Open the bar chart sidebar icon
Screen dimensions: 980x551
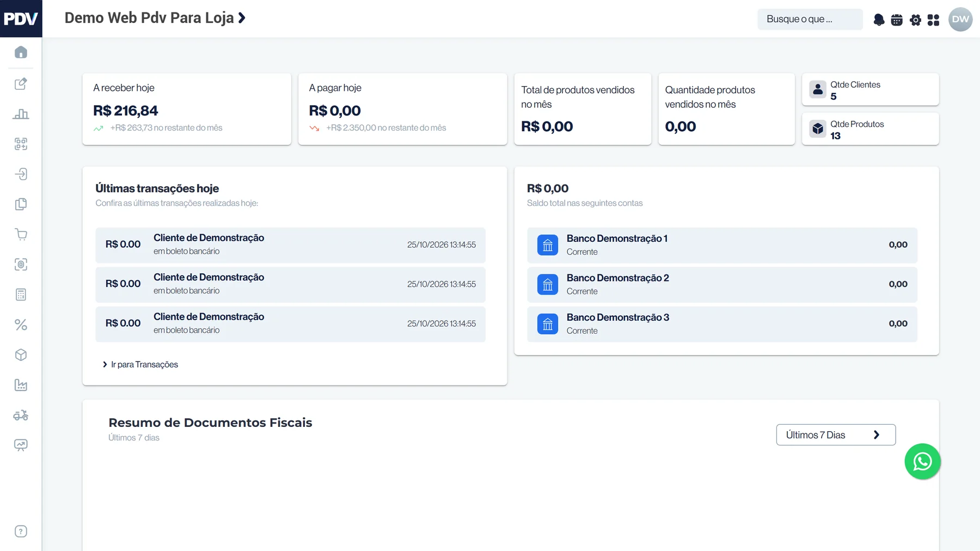tap(21, 114)
